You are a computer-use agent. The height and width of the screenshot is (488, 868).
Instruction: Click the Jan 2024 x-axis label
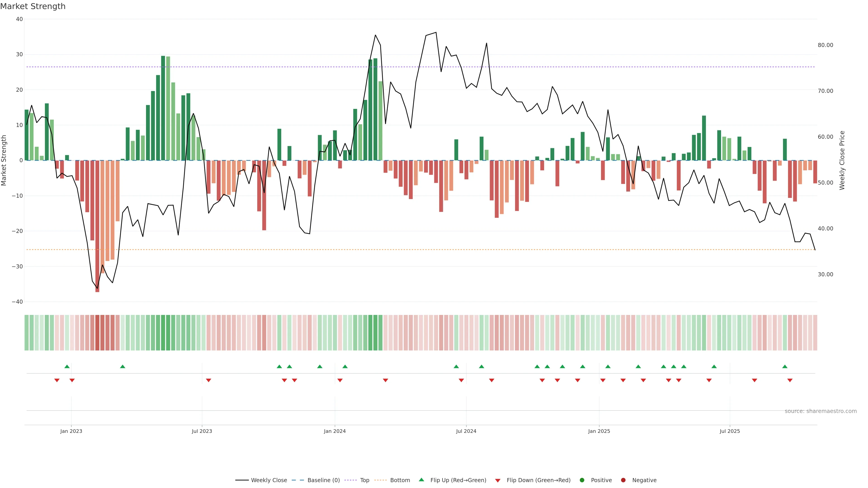pos(335,431)
